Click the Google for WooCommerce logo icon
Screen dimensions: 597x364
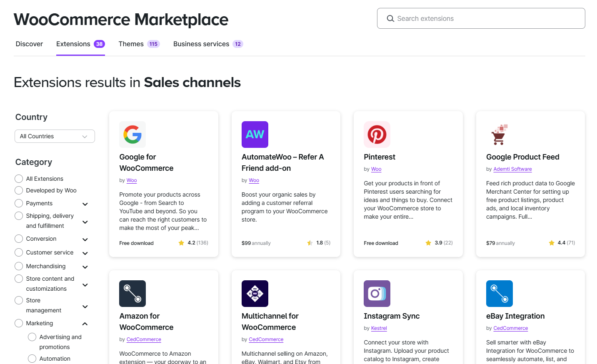pyautogui.click(x=132, y=135)
